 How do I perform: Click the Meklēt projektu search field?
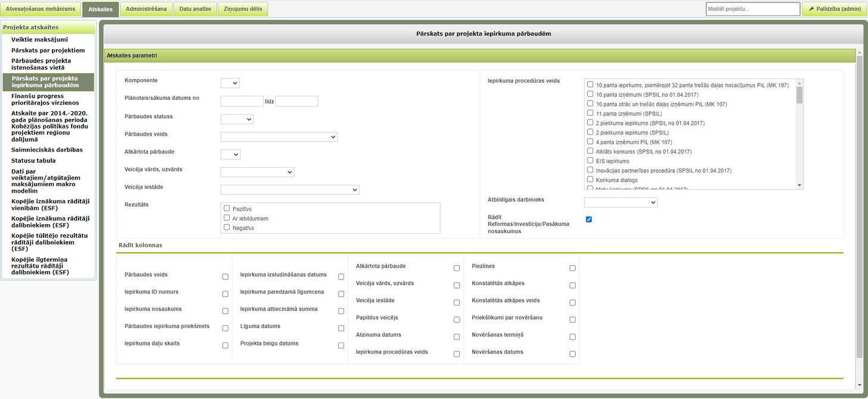(753, 9)
